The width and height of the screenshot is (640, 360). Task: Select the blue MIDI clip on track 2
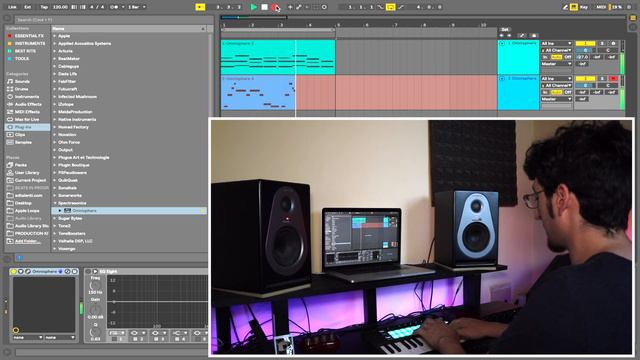[x=258, y=93]
